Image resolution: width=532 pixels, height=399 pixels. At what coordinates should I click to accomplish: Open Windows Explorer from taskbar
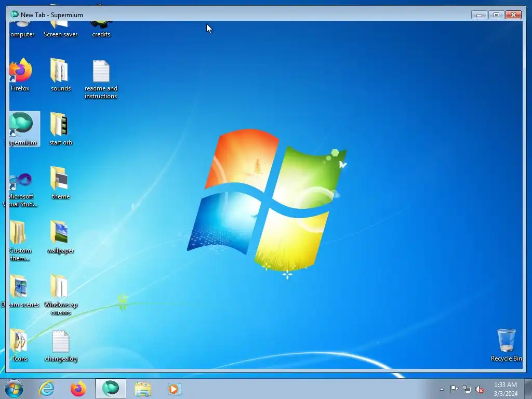(143, 389)
